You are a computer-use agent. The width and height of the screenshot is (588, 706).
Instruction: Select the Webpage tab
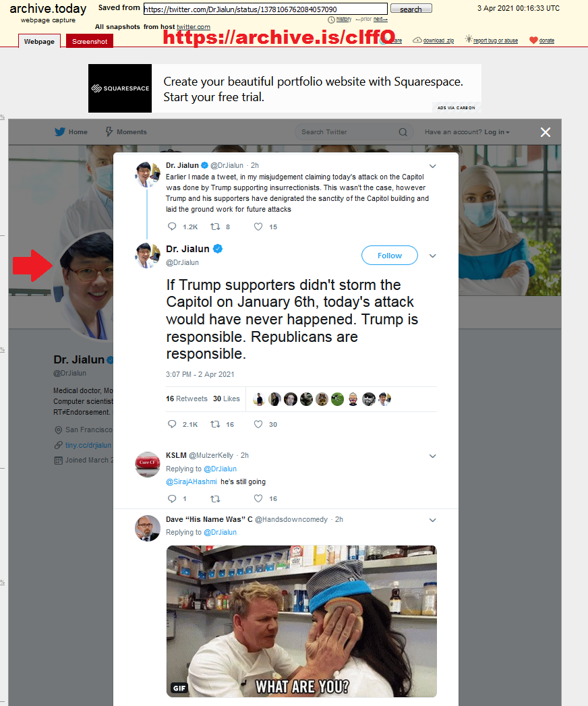pyautogui.click(x=39, y=41)
